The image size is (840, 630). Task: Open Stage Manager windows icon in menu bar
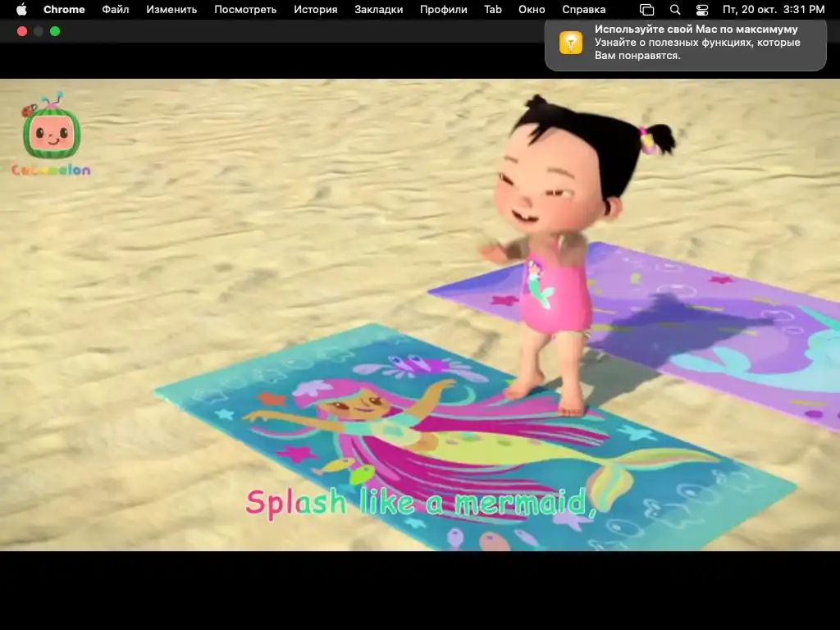[646, 10]
